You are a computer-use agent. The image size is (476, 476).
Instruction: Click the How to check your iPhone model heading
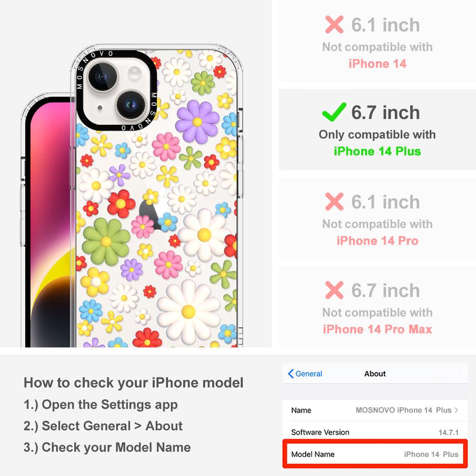(134, 383)
